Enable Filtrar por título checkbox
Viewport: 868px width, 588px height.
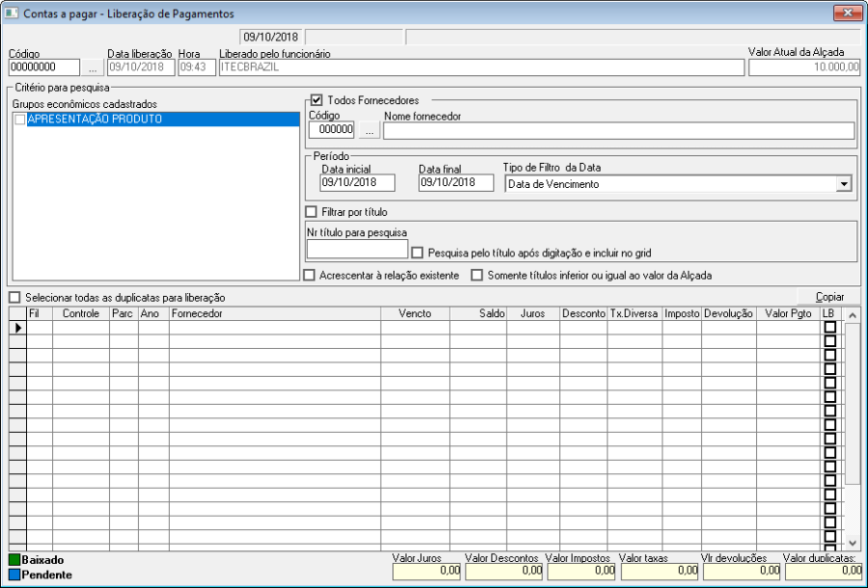pyautogui.click(x=312, y=212)
